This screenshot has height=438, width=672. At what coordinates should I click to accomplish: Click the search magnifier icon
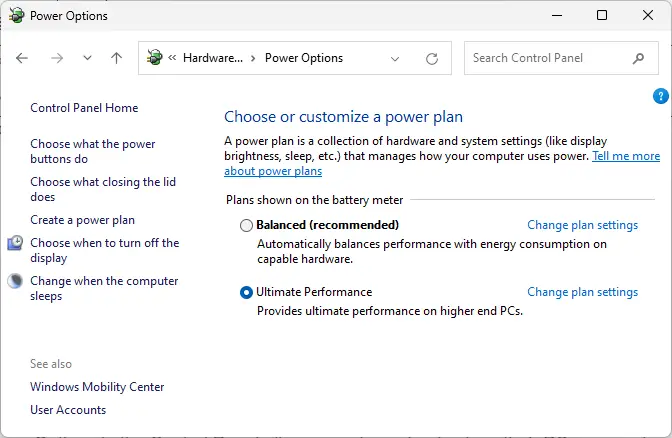click(639, 58)
